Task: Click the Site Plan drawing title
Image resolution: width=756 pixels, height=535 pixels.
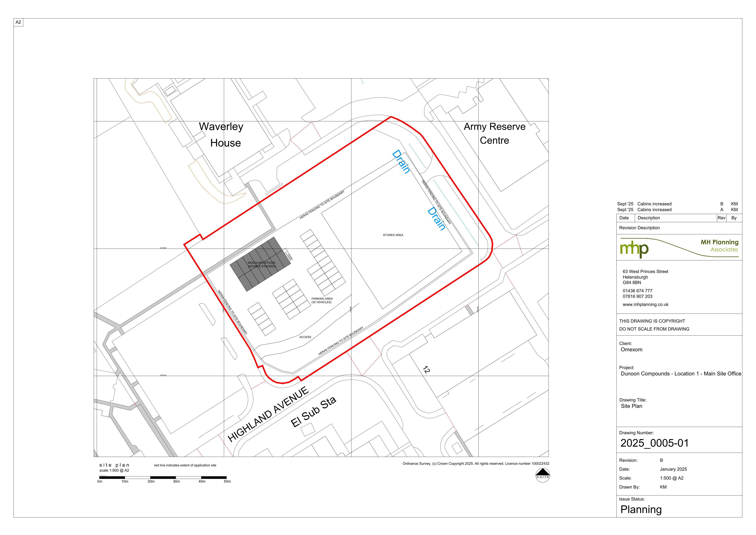Action: pos(632,406)
